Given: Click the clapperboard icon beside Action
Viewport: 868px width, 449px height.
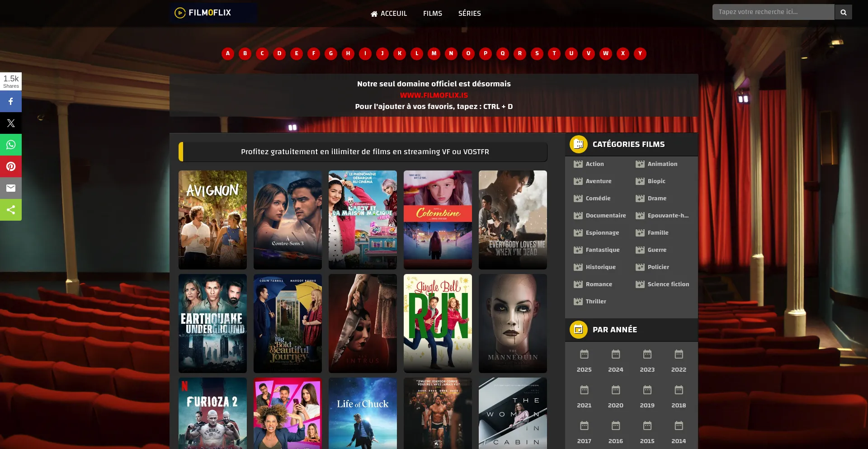Looking at the screenshot, I should [578, 164].
